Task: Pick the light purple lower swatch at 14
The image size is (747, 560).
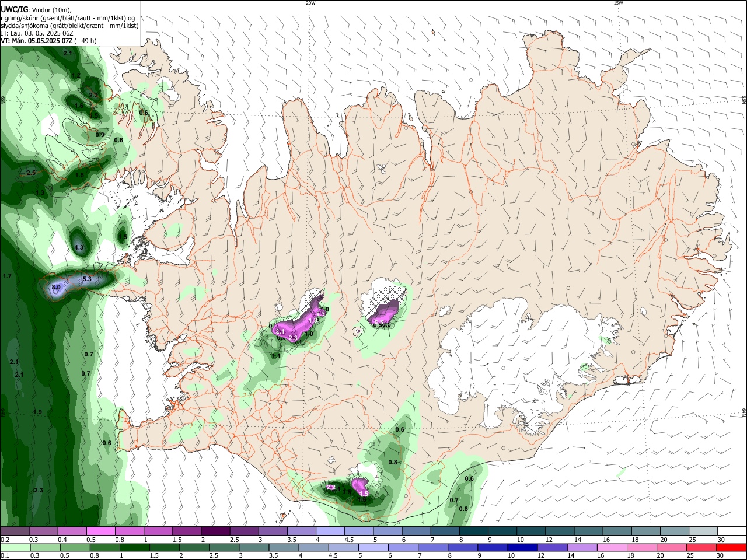Action: tap(582, 547)
